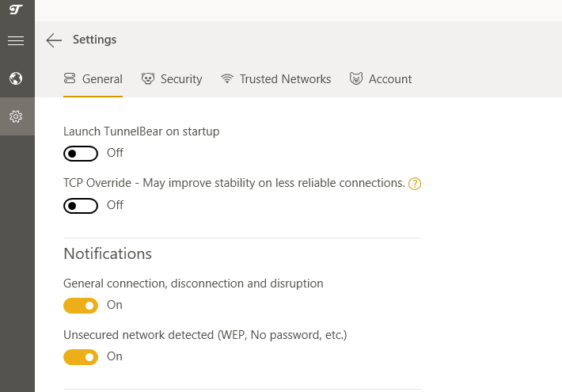The height and width of the screenshot is (392, 562).
Task: Click the General connection, disconnection and disruption label
Action: (x=193, y=284)
